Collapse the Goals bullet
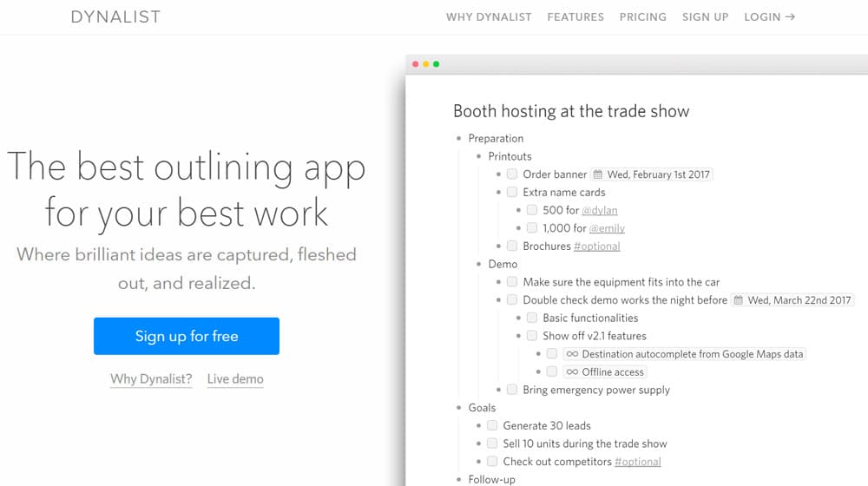The height and width of the screenshot is (486, 868). point(459,408)
